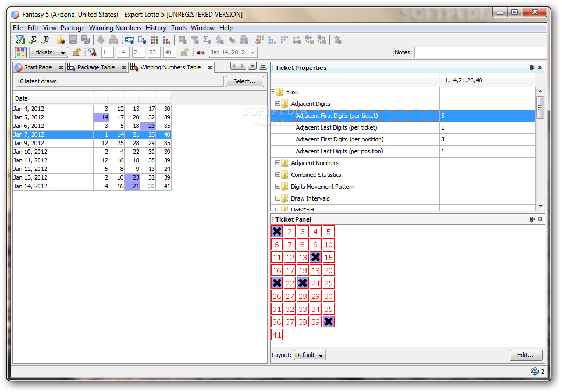Image resolution: width=562 pixels, height=392 pixels.
Task: Click the package printer icon
Action: pos(113,40)
